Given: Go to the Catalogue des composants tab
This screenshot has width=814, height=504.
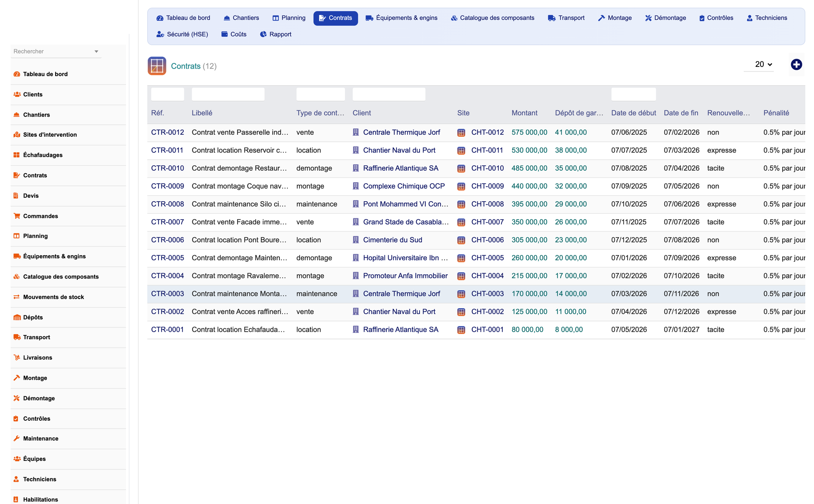Looking at the screenshot, I should (493, 18).
